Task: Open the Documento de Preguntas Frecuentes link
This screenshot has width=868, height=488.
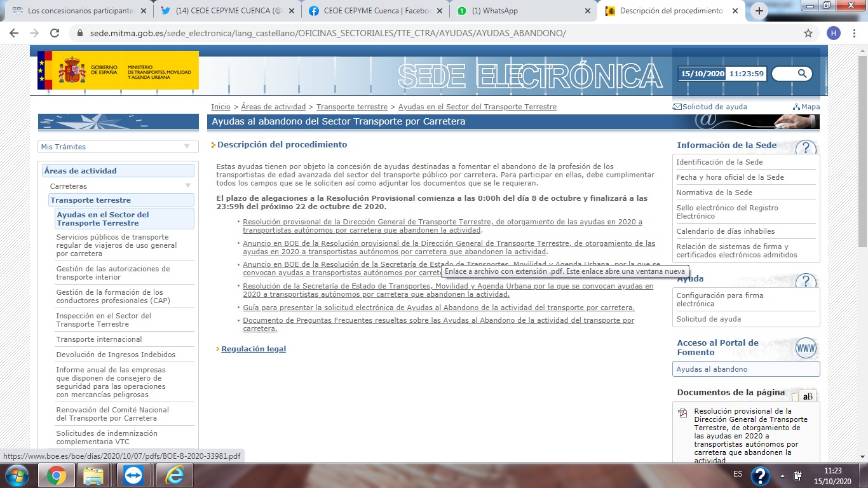Action: (x=438, y=325)
